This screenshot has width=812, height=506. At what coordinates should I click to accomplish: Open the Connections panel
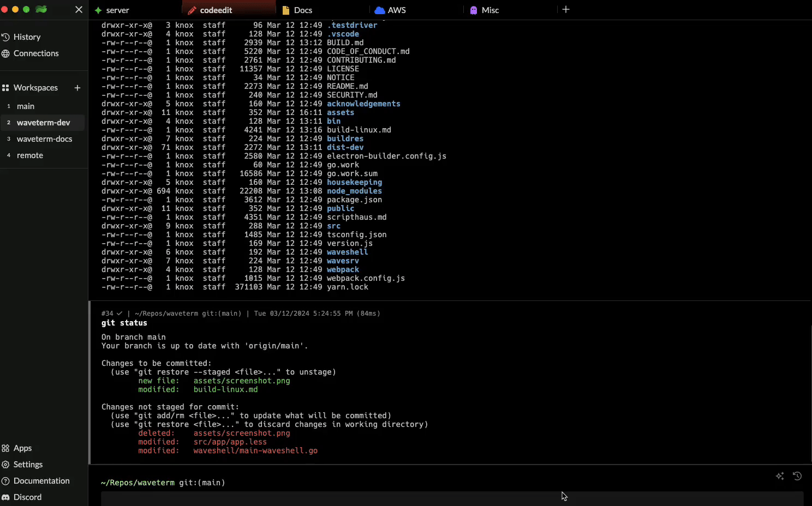point(36,53)
